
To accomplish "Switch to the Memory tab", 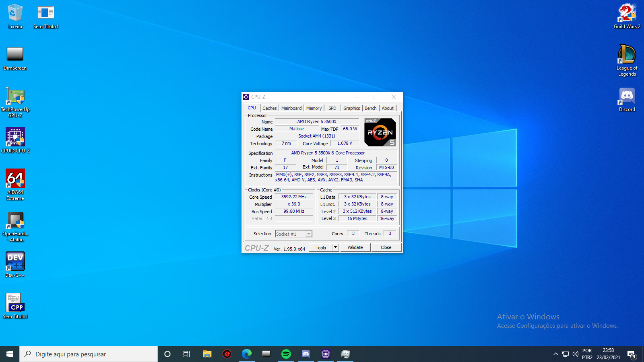I will click(x=314, y=108).
